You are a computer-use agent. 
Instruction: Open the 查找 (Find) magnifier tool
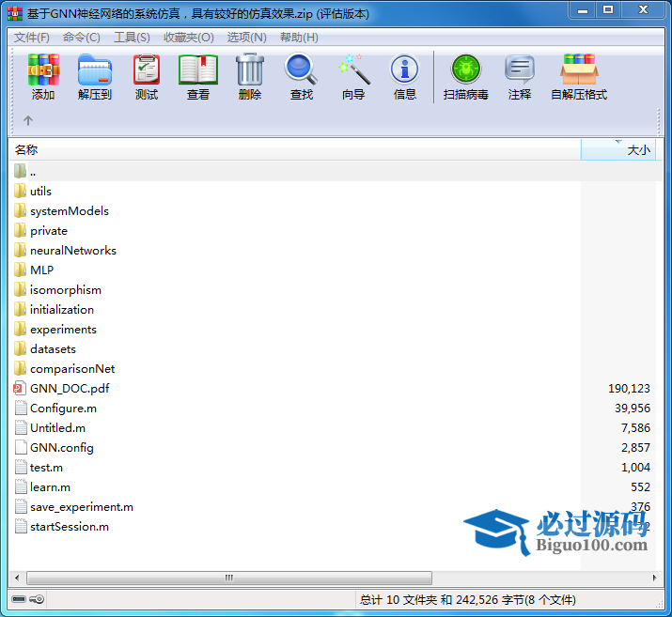[x=302, y=69]
